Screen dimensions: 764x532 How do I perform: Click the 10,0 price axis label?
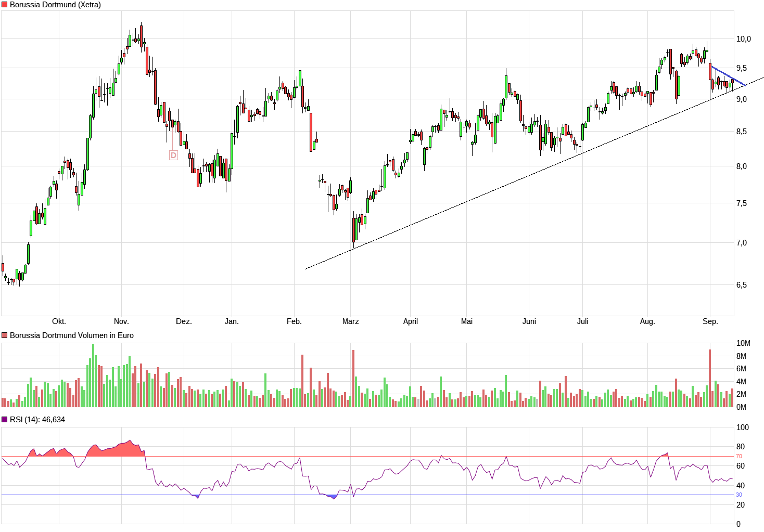(744, 39)
